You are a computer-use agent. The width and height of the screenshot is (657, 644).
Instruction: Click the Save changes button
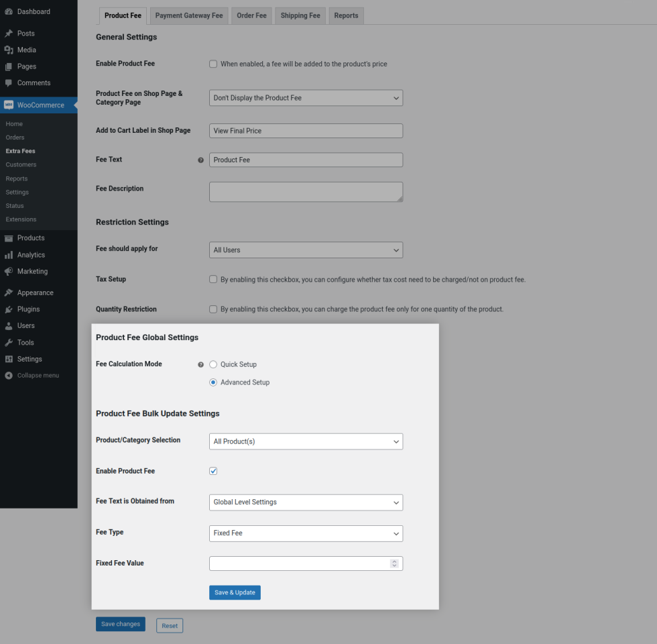[121, 624]
